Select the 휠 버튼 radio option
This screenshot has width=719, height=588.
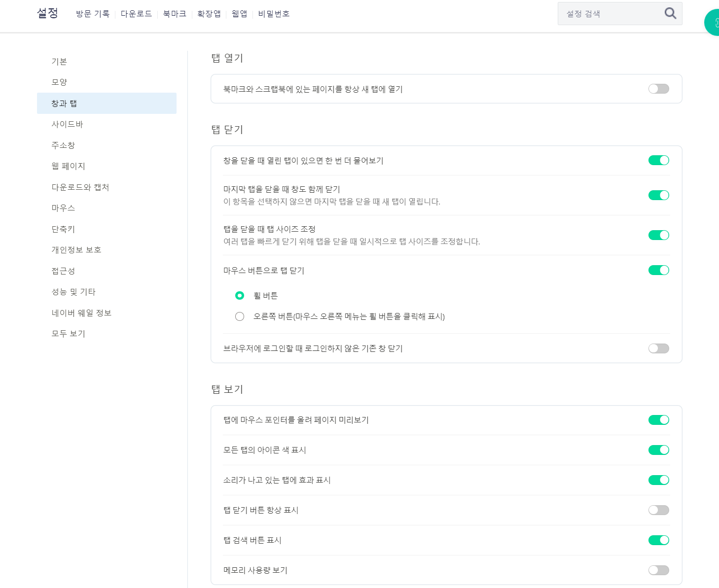(240, 296)
